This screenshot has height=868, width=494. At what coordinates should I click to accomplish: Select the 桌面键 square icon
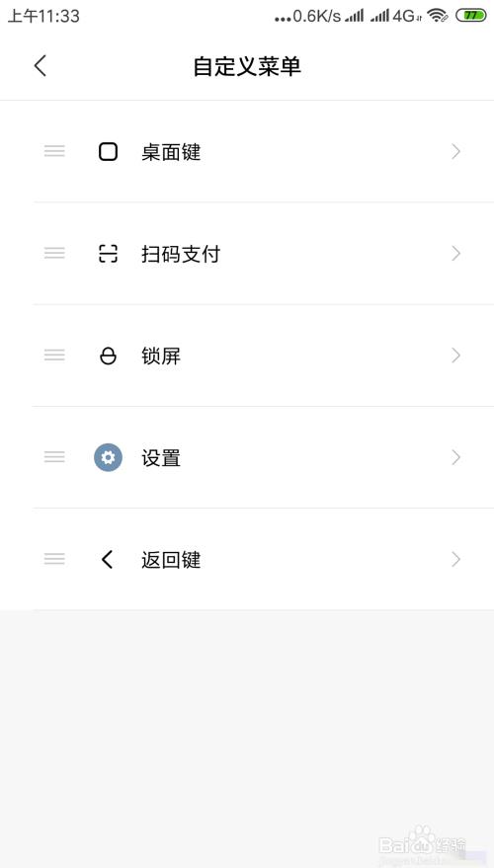pyautogui.click(x=108, y=152)
